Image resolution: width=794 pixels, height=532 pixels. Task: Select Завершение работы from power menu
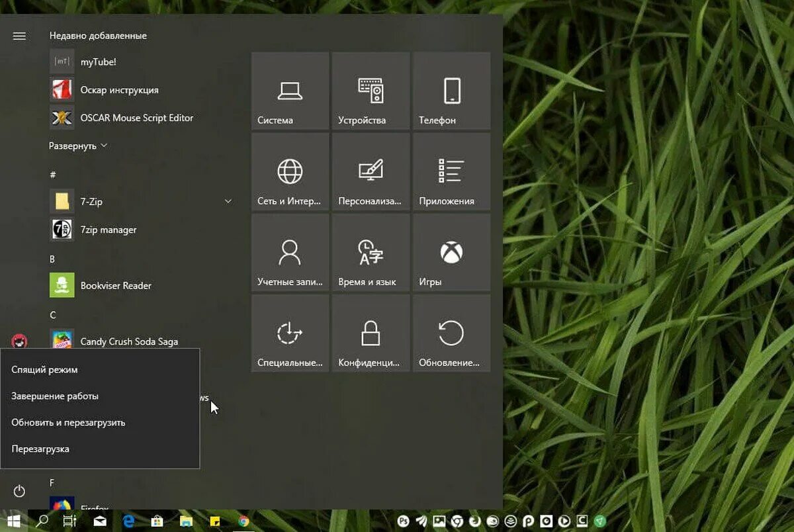point(100,396)
